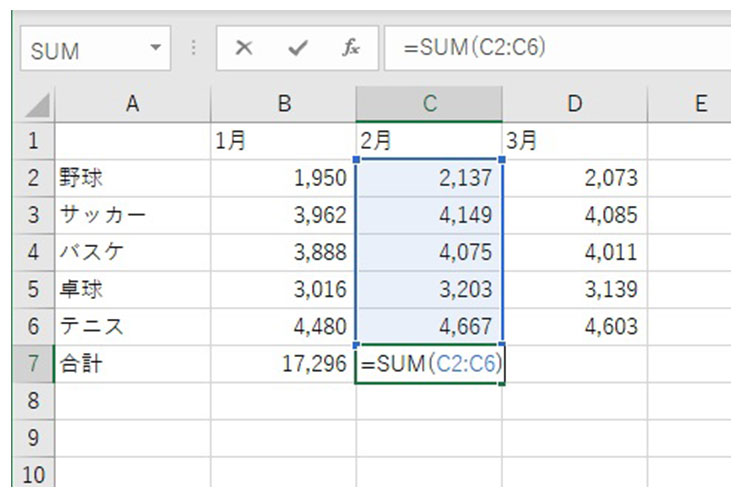Select column A header
This screenshot has width=740, height=499.
tap(132, 103)
